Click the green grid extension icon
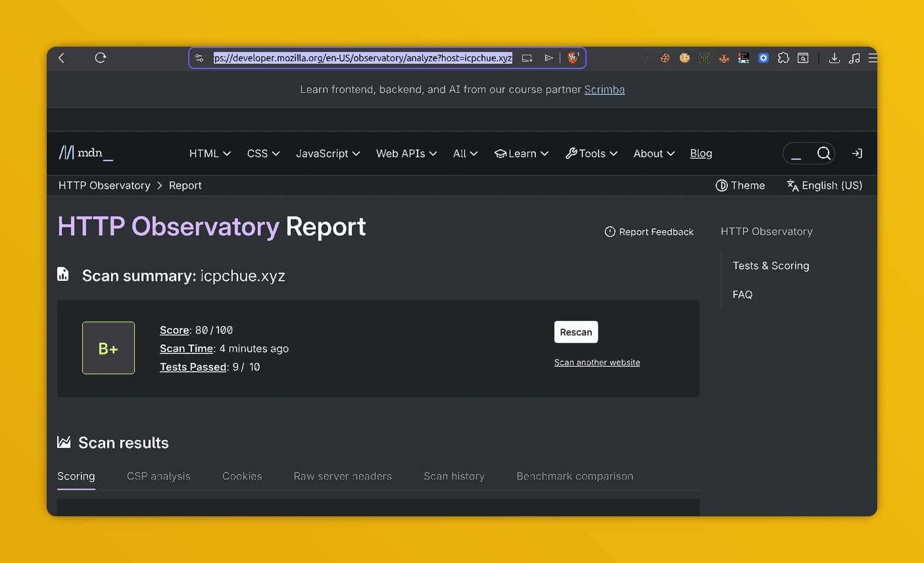924x563 pixels. pyautogui.click(x=704, y=58)
